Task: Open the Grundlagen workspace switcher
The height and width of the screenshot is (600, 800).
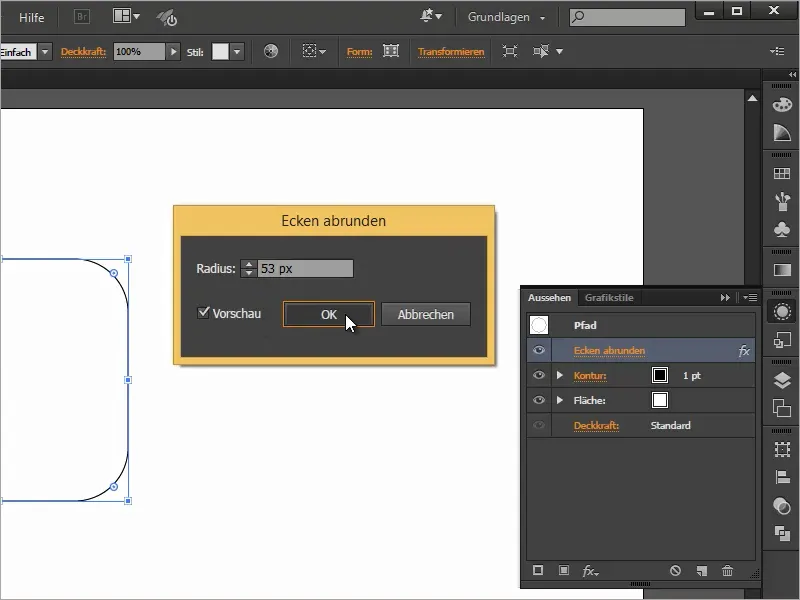Action: point(506,17)
